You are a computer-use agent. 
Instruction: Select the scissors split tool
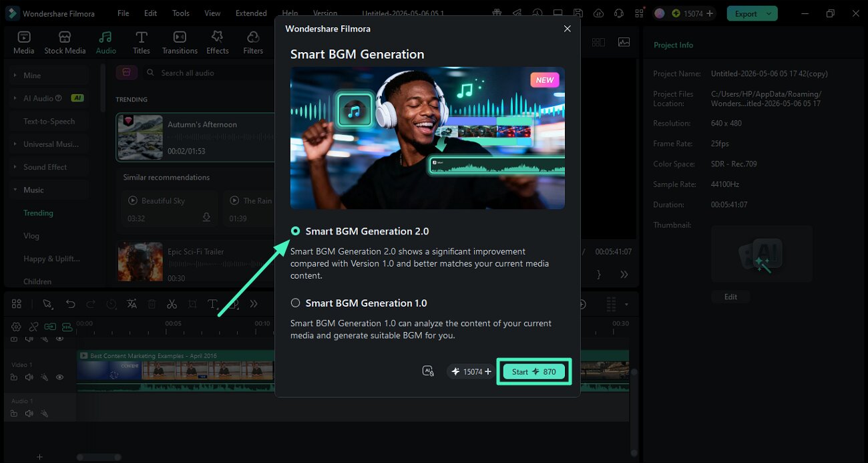(x=172, y=304)
